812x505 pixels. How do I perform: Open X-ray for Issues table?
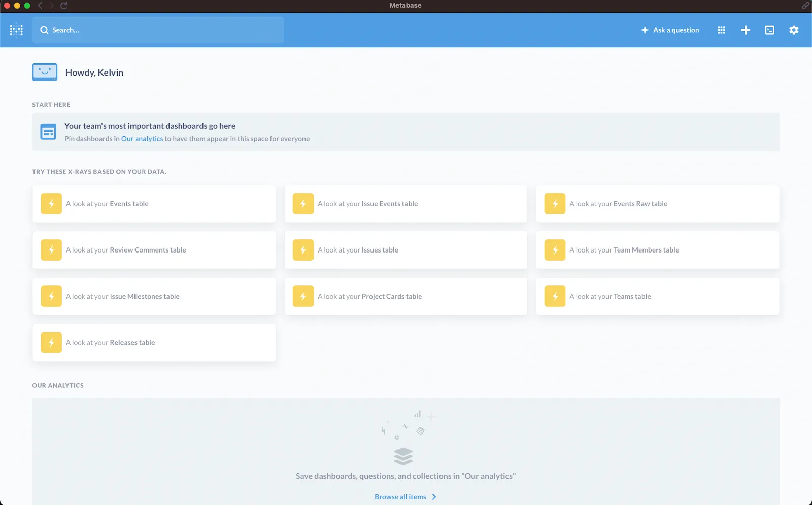tap(406, 250)
